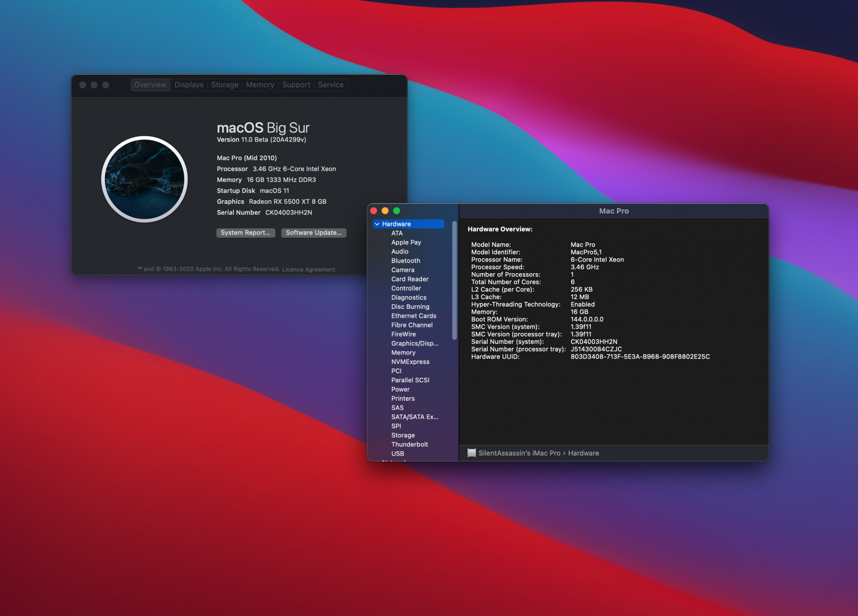Viewport: 858px width, 616px height.
Task: Click the serial number CK04003HH2N in the report
Action: pyautogui.click(x=594, y=342)
